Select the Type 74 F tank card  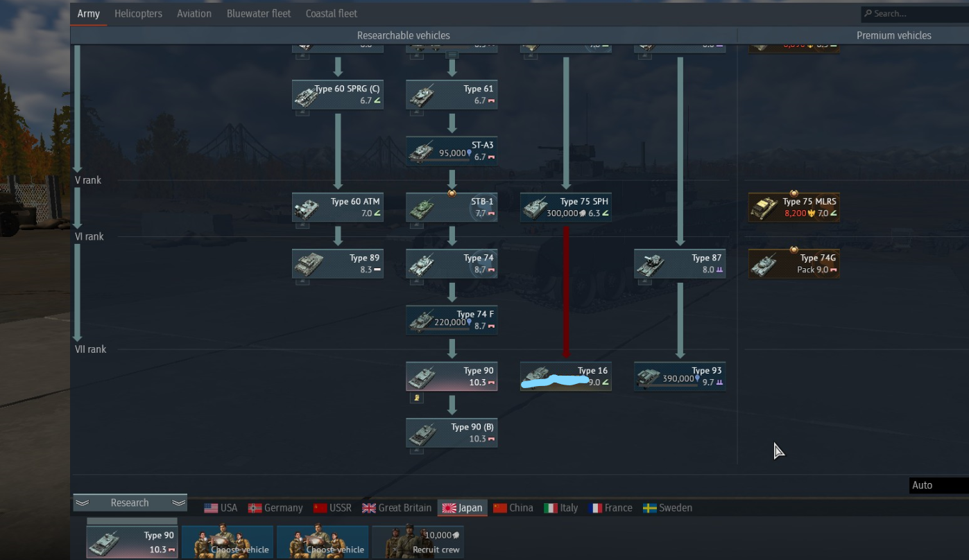452,320
